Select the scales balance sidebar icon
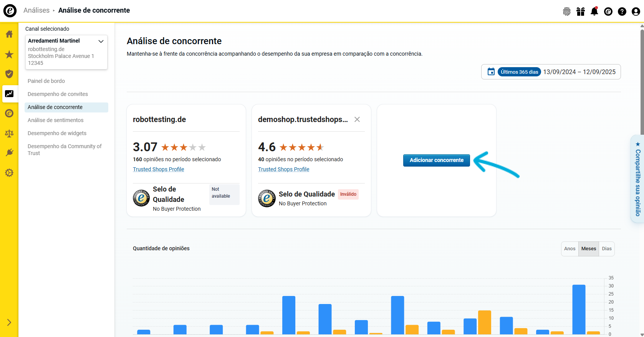This screenshot has height=337, width=644. (x=9, y=133)
